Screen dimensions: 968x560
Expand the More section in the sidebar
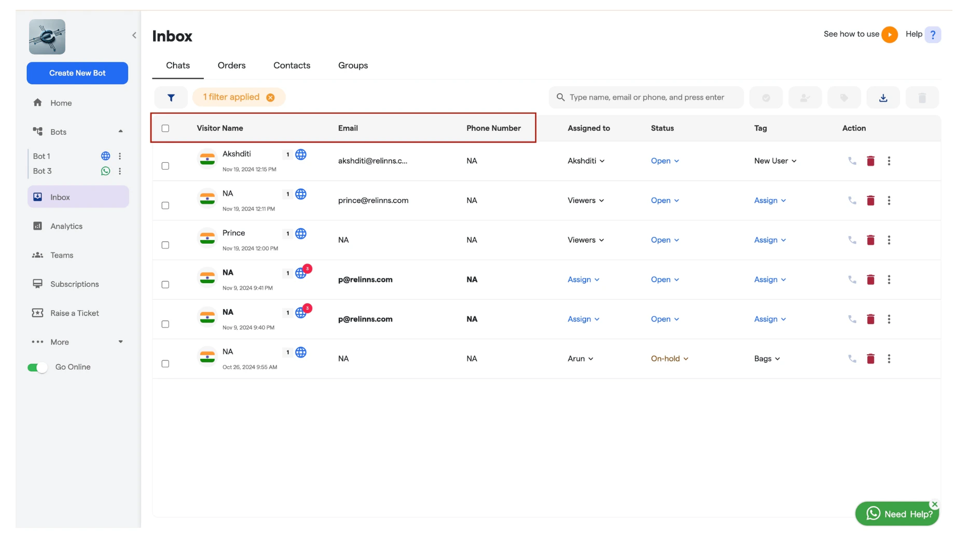coord(120,342)
